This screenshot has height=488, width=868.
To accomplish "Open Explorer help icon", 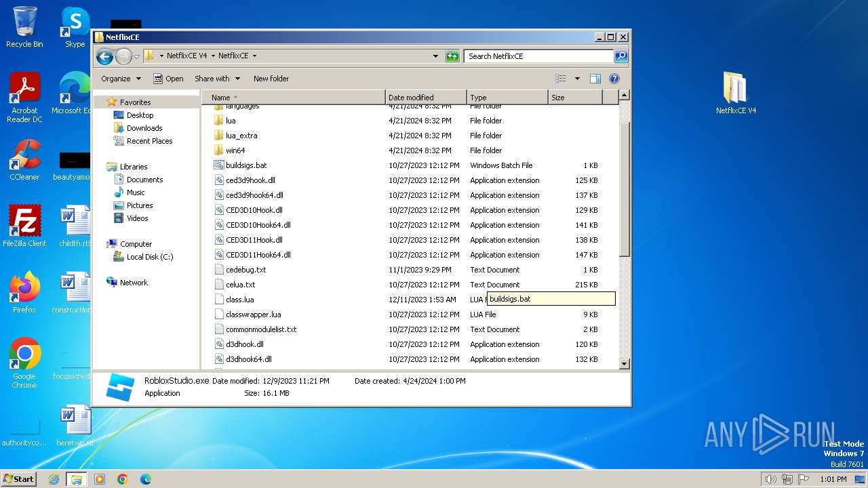I will point(614,79).
